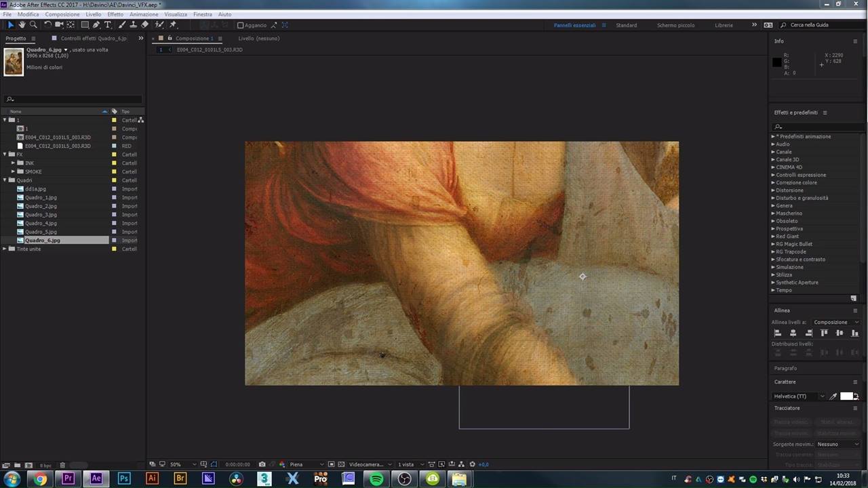Open the Livello menu
Image resolution: width=868 pixels, height=488 pixels.
tap(94, 14)
